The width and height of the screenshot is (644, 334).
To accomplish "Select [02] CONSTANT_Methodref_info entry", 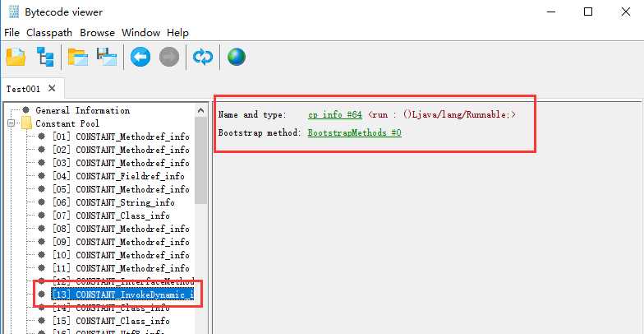I will click(121, 150).
